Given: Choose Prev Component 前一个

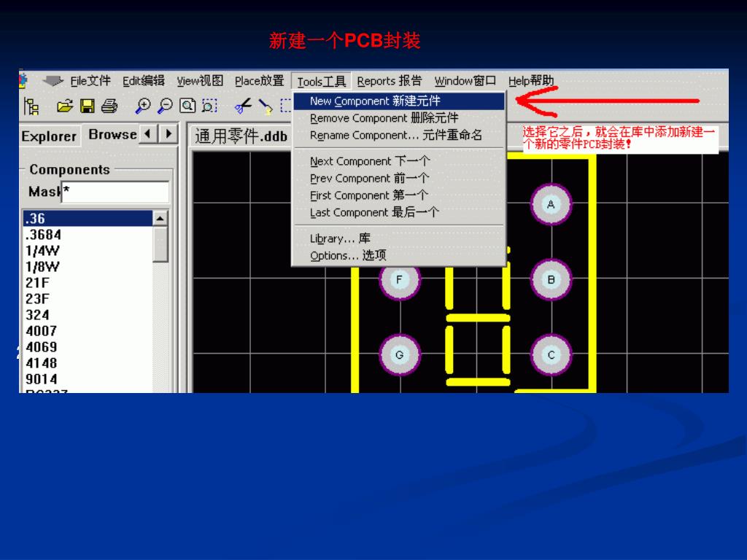Looking at the screenshot, I should coord(399,179).
